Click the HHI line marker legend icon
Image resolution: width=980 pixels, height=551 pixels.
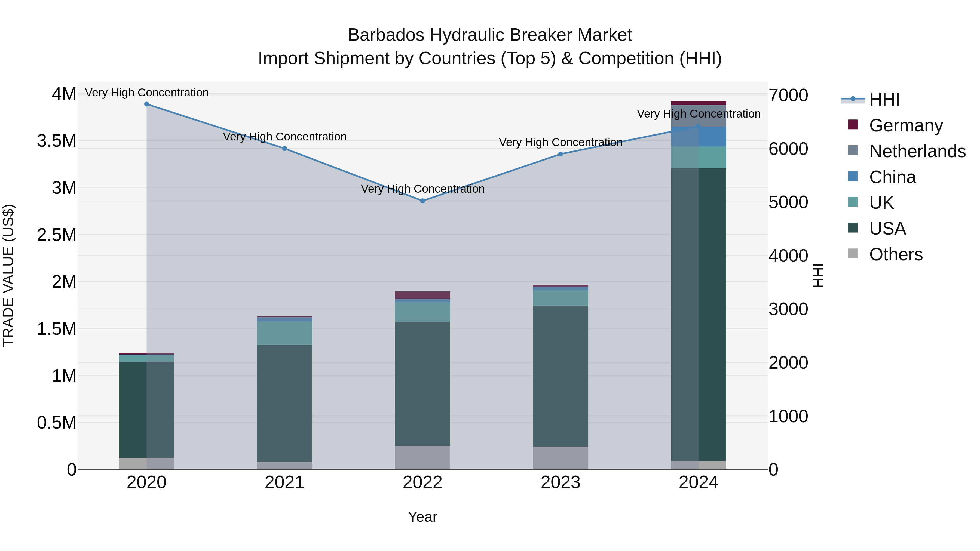coord(853,99)
